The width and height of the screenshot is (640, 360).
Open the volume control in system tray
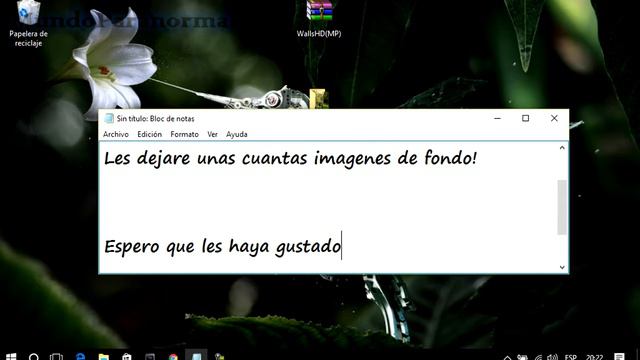click(x=552, y=357)
